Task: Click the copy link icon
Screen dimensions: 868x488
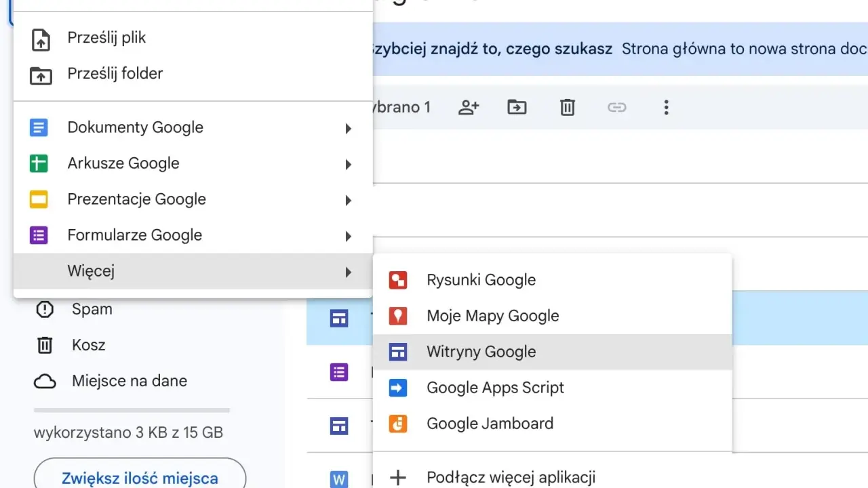Action: tap(616, 107)
